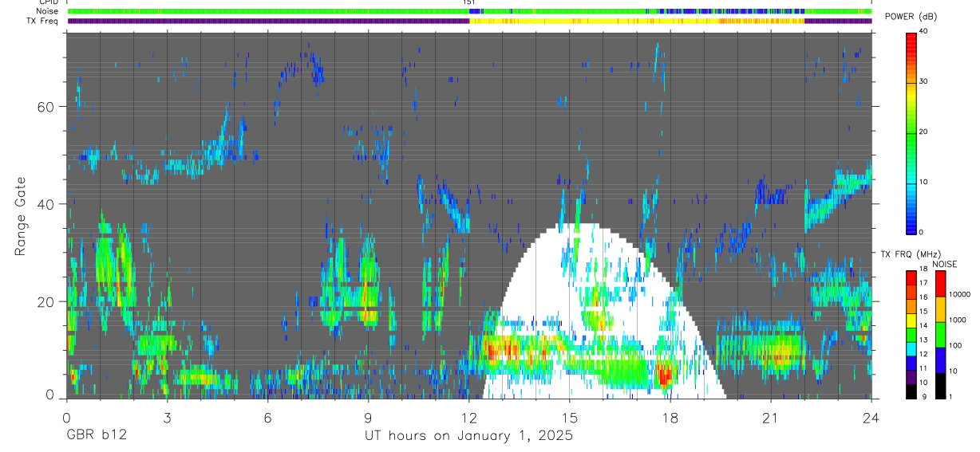Click the Noise row label at top-left
Viewport: 980px width, 452px height.
tap(48, 11)
